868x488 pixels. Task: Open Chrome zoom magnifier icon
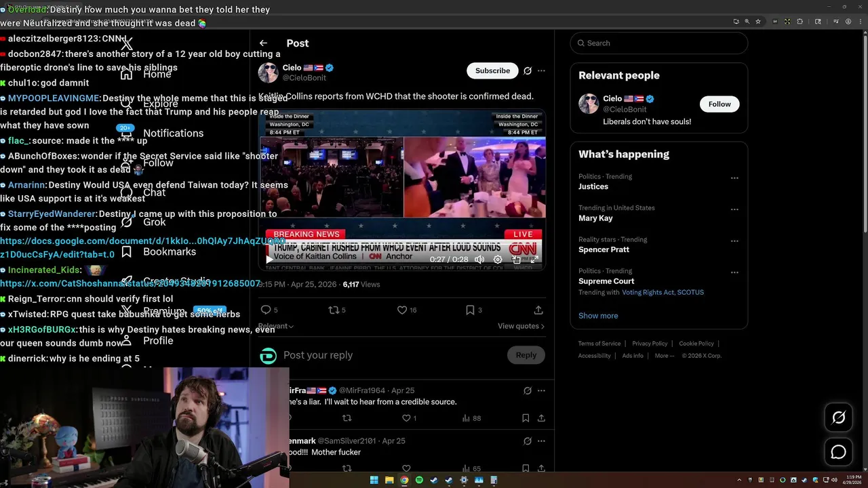[x=747, y=22]
